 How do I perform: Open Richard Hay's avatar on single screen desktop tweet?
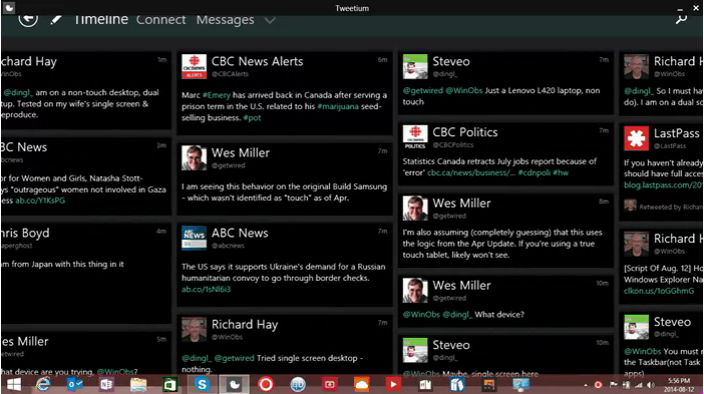[x=194, y=329]
